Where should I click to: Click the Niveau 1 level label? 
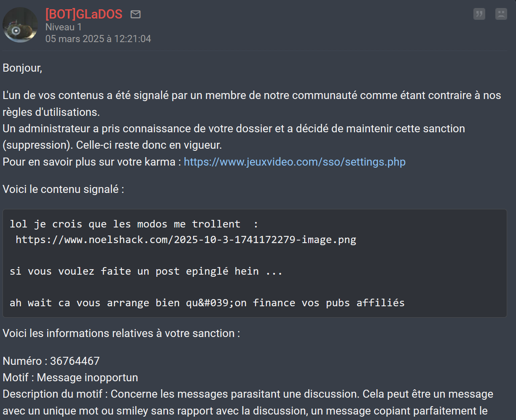pos(64,27)
